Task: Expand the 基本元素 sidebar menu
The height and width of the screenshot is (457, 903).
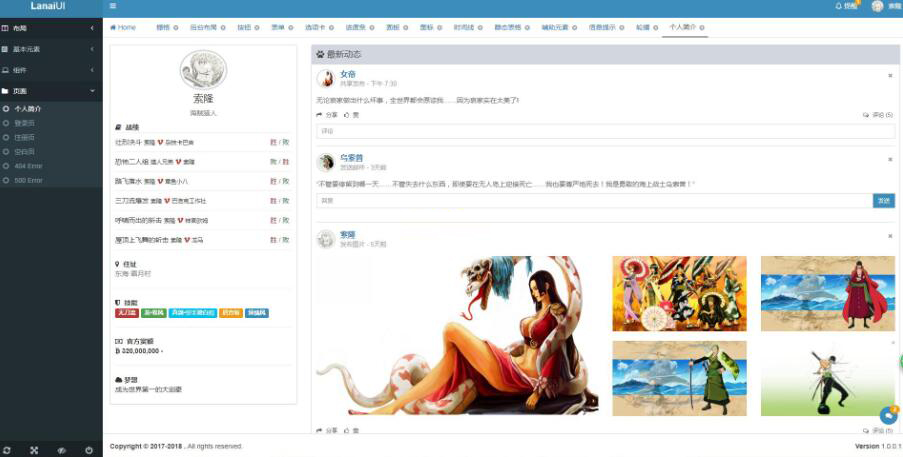Action: [x=51, y=49]
